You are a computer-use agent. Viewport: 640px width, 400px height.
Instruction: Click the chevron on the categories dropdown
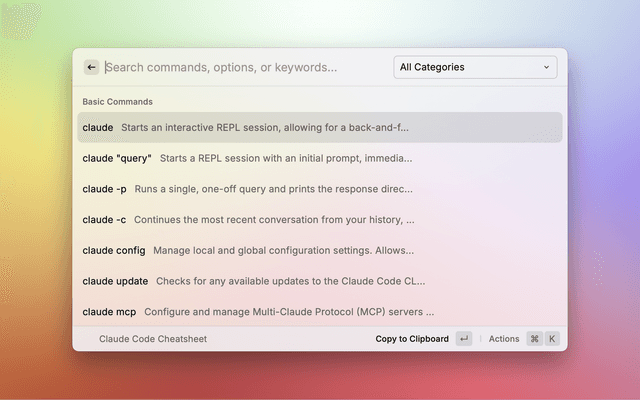click(x=546, y=67)
